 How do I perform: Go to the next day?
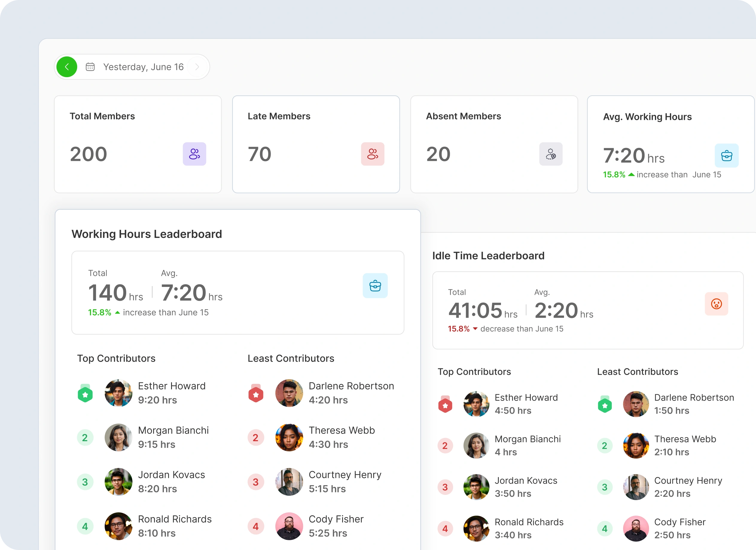pos(197,67)
